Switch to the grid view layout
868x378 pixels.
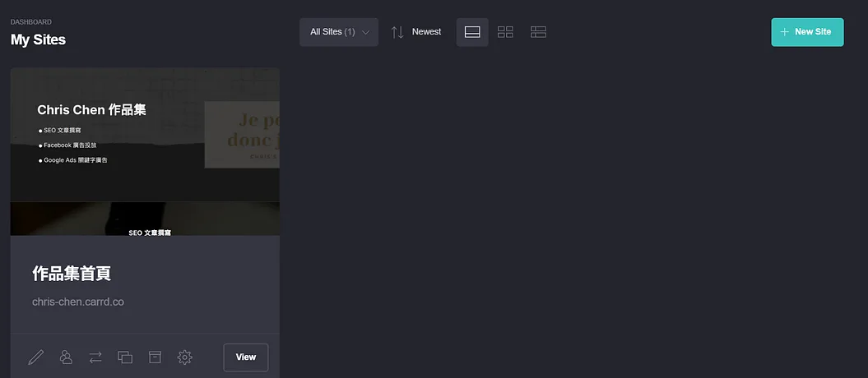(505, 32)
